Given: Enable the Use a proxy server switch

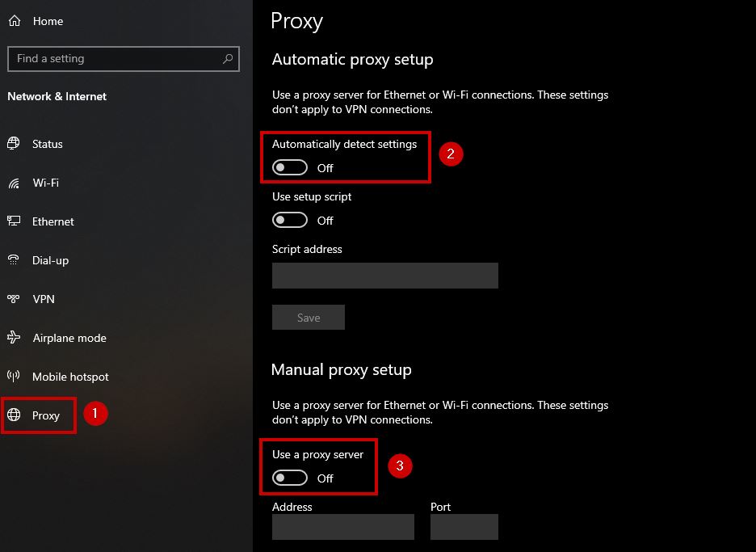Looking at the screenshot, I should pyautogui.click(x=289, y=478).
